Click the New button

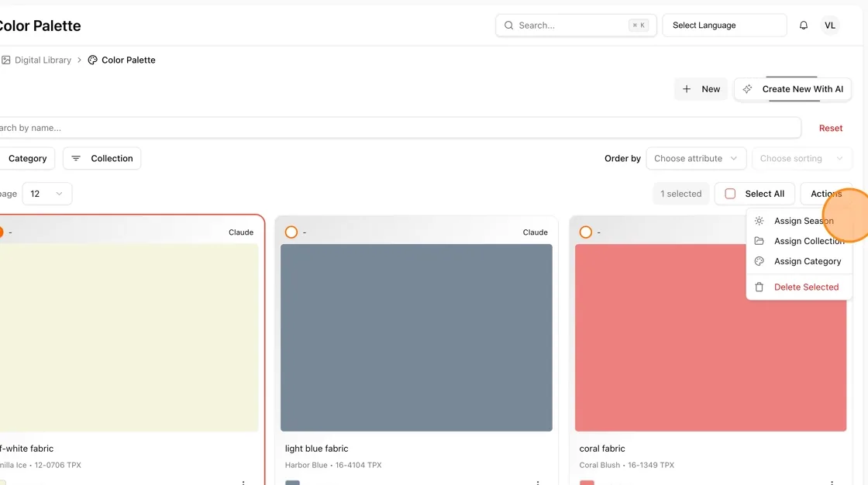(701, 89)
